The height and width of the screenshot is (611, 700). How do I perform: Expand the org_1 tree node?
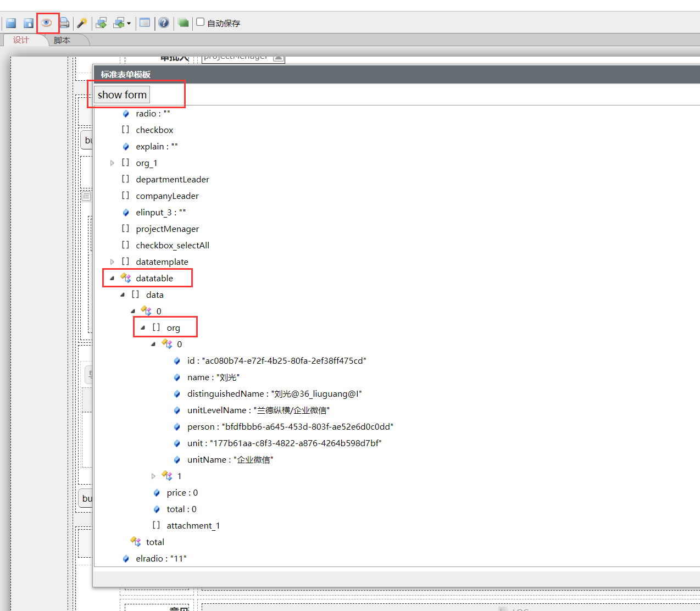[112, 163]
